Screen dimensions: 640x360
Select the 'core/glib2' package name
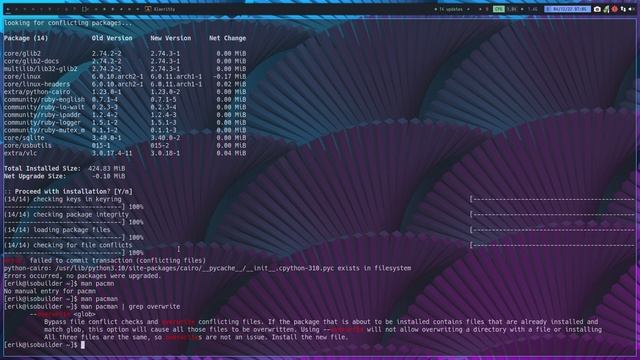pyautogui.click(x=22, y=53)
